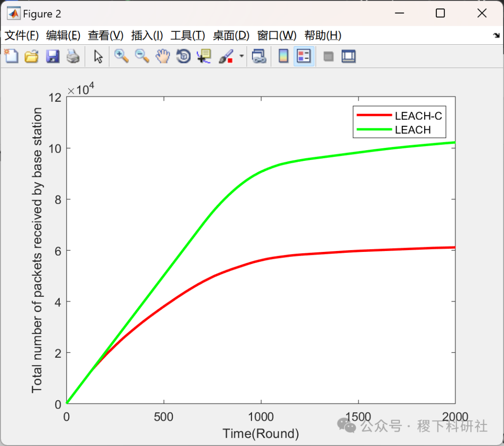The image size is (504, 446).
Task: Click the green LEACH legend line sample
Action: pyautogui.click(x=374, y=130)
